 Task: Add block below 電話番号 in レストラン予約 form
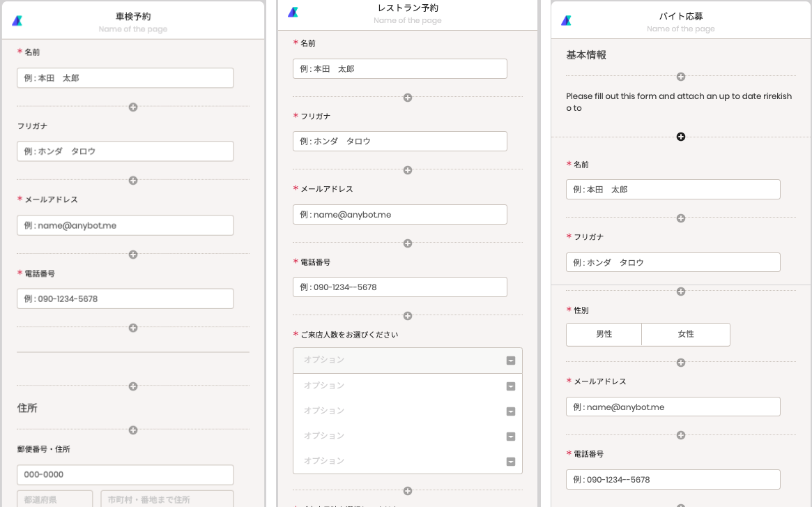pyautogui.click(x=408, y=316)
